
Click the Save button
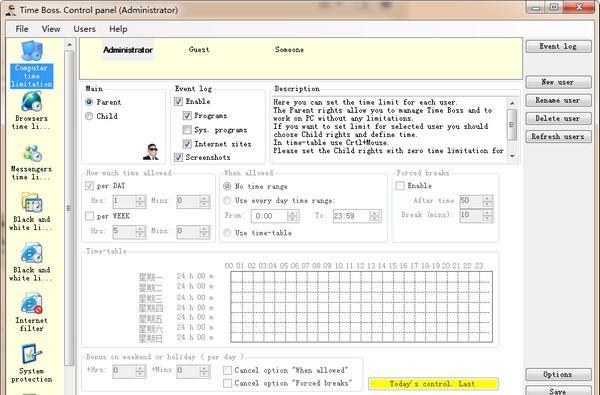(558, 391)
